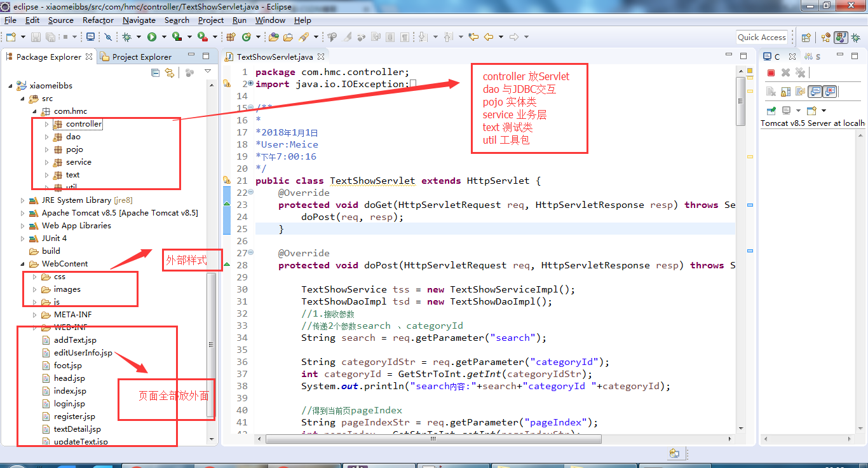Select WebContent folder
Screen dimensions: 868x468
coord(65,264)
